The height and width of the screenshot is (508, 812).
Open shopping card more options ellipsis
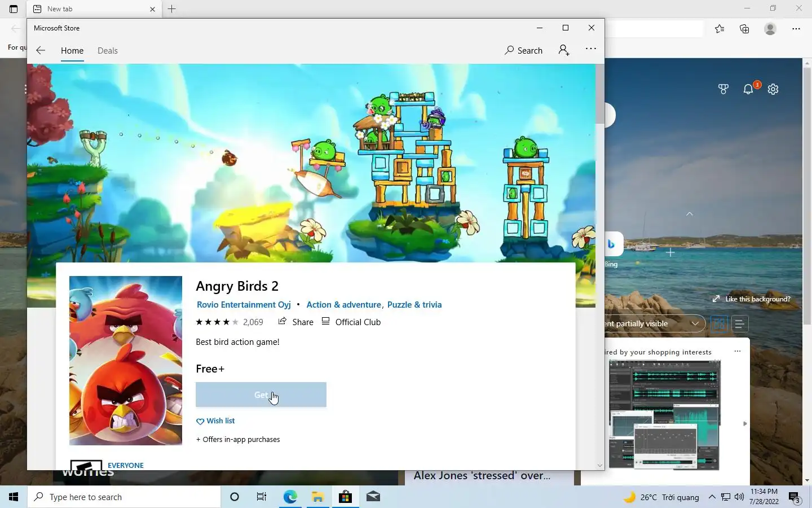(738, 351)
